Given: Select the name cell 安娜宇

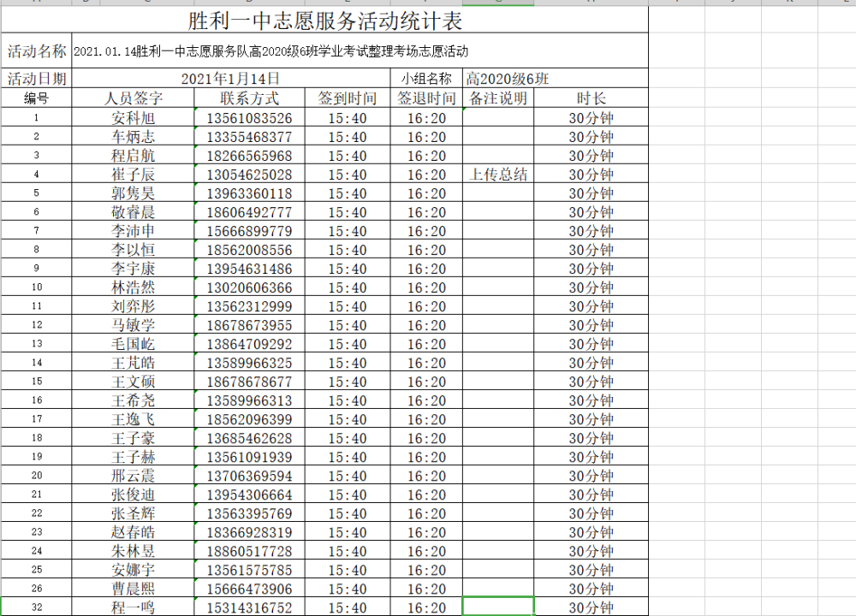Looking at the screenshot, I should [134, 569].
